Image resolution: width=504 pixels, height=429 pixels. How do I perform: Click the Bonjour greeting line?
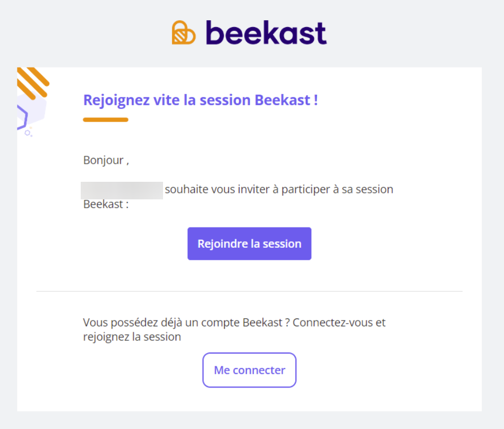pyautogui.click(x=106, y=160)
